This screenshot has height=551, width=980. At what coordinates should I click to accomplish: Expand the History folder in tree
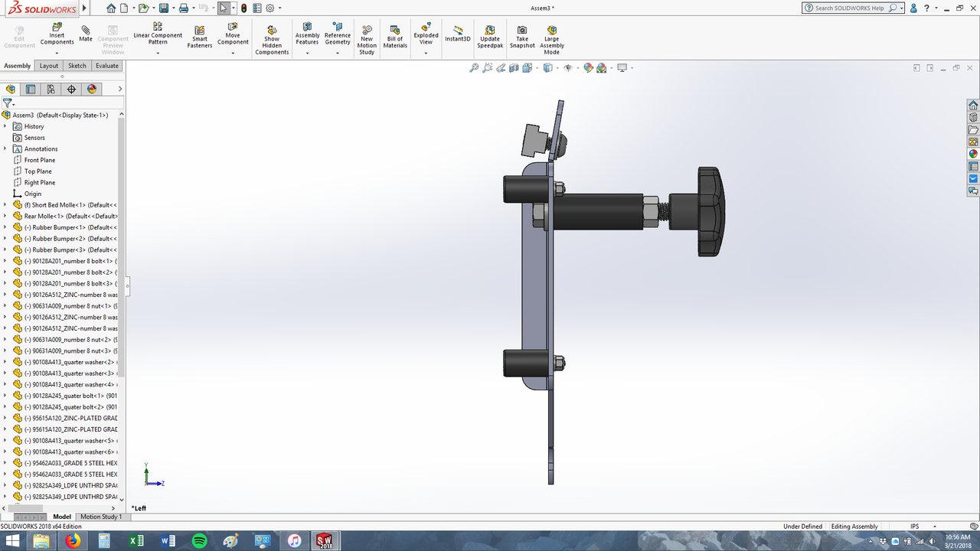click(x=5, y=126)
